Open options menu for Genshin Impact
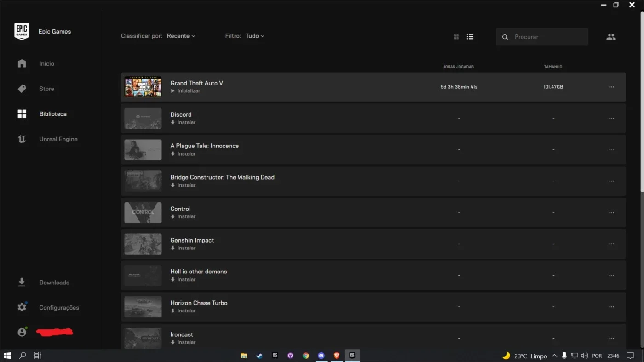This screenshot has width=644, height=362. click(x=611, y=244)
